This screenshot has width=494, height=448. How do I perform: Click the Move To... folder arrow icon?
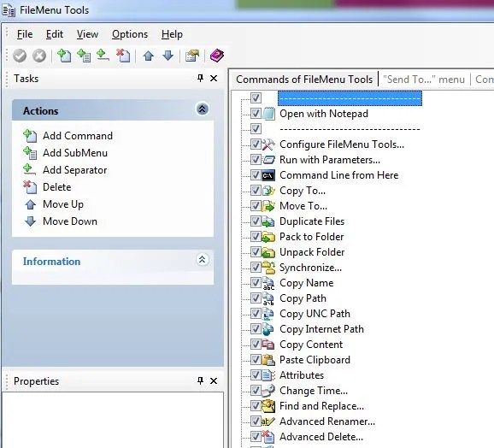268,206
